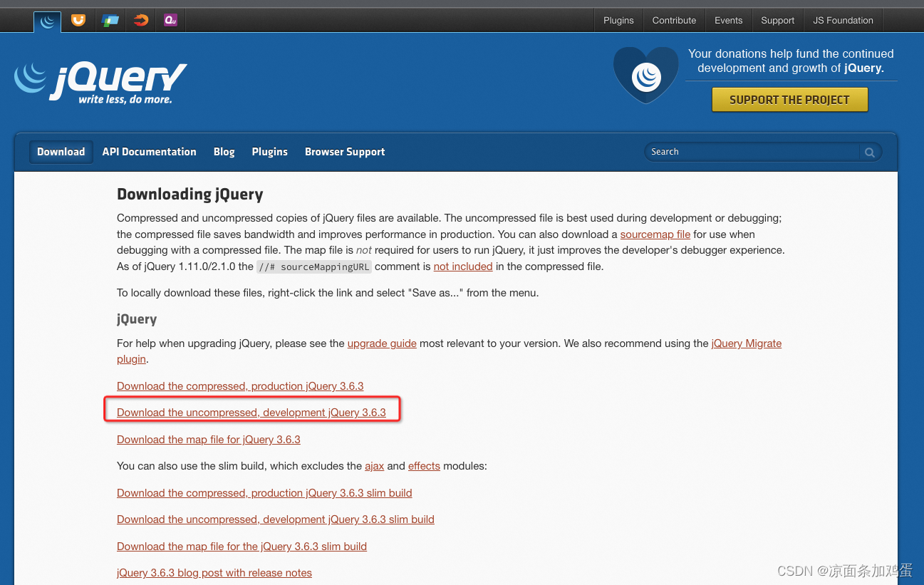Open the jQuery project icon in top bar
The width and height of the screenshot is (924, 585).
point(48,21)
